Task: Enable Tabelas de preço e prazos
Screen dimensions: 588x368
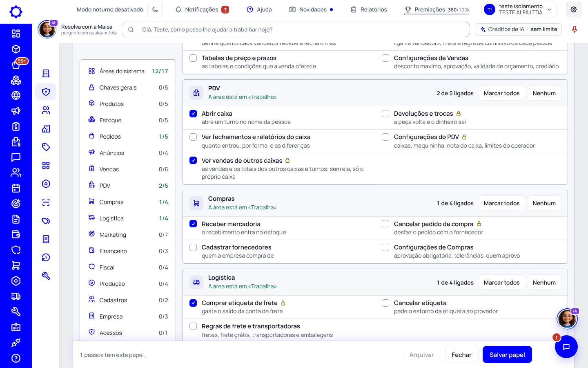Action: (x=193, y=58)
